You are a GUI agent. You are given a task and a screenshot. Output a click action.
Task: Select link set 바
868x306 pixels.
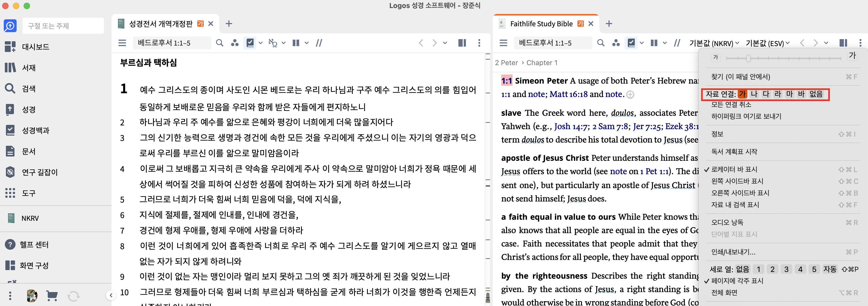801,94
